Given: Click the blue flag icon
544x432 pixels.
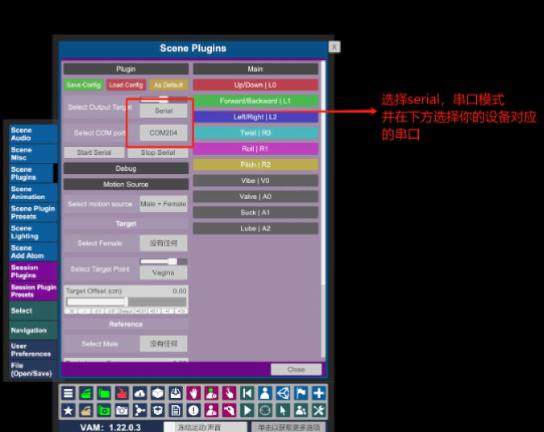Looking at the screenshot, I should pos(301,393).
